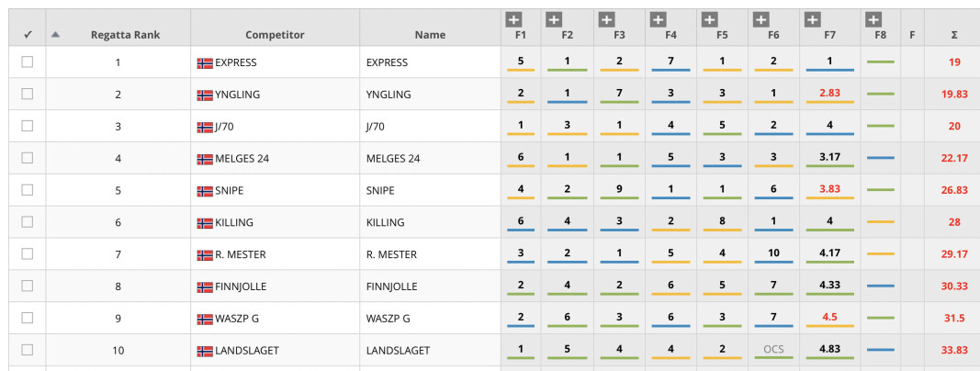
Task: Select the red 2.83 score in YNGLING F7
Action: pos(829,93)
